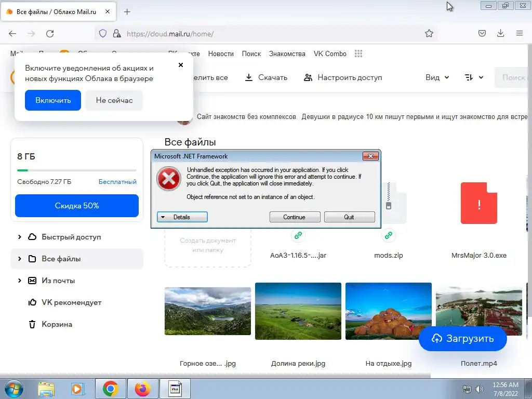Click the browser back arrow
The width and height of the screenshot is (532, 399).
point(12,34)
